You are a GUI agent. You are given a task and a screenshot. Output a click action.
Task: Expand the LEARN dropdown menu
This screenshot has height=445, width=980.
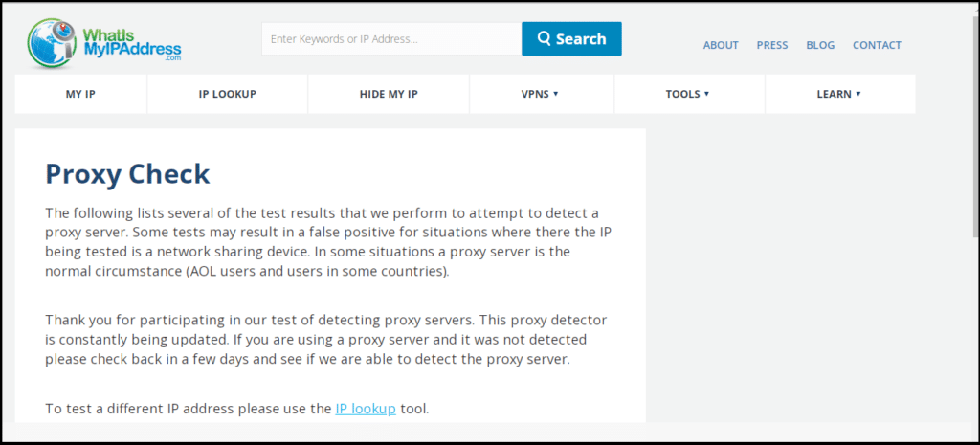[840, 94]
